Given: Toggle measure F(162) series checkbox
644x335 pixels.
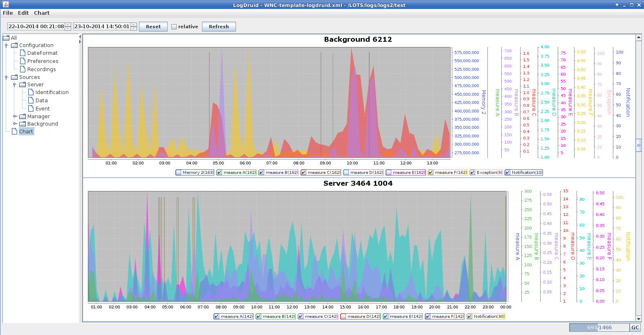Looking at the screenshot, I should [431, 173].
